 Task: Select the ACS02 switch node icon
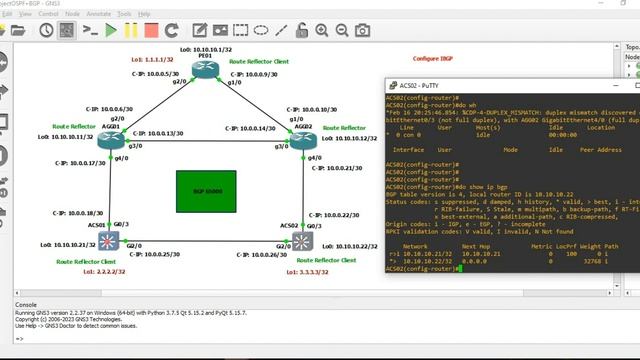[302, 241]
